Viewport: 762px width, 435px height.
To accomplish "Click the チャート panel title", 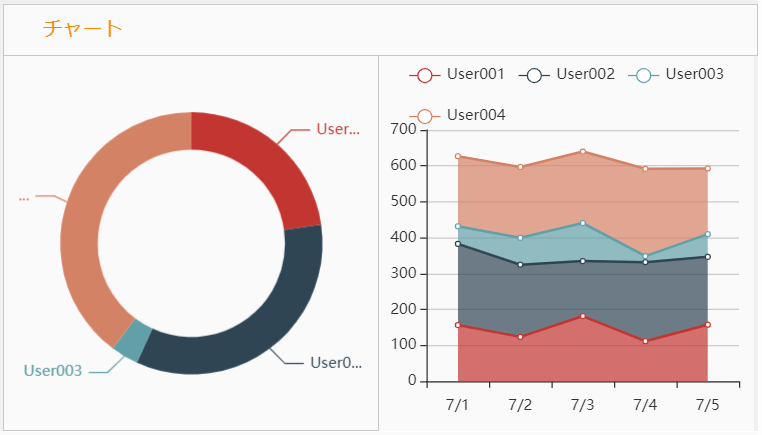I will [83, 29].
